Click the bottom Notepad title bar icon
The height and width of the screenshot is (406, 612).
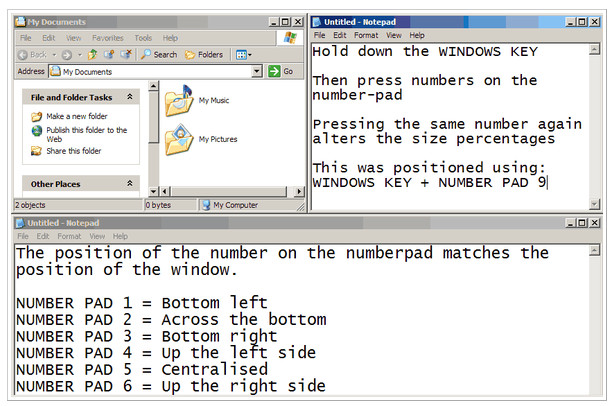click(20, 223)
